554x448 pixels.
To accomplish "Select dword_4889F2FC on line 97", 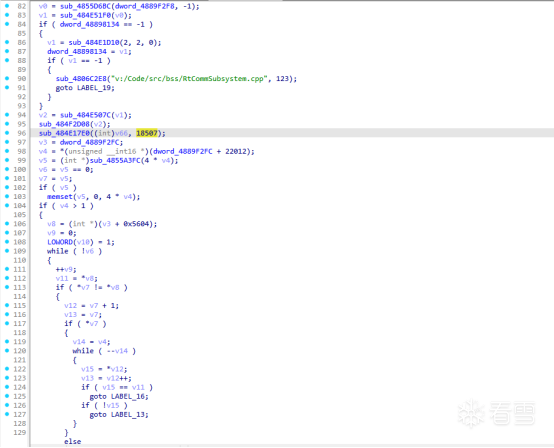I will (x=90, y=142).
